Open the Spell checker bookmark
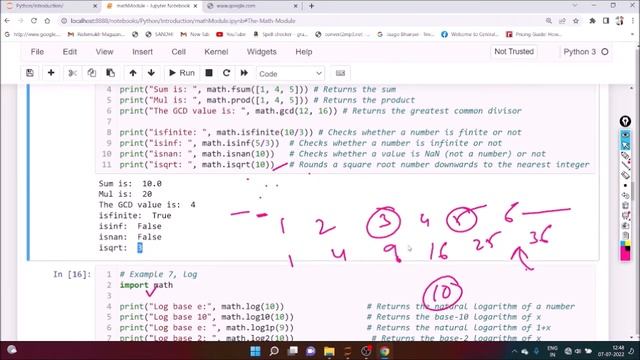This screenshot has height=360, width=640. click(281, 34)
